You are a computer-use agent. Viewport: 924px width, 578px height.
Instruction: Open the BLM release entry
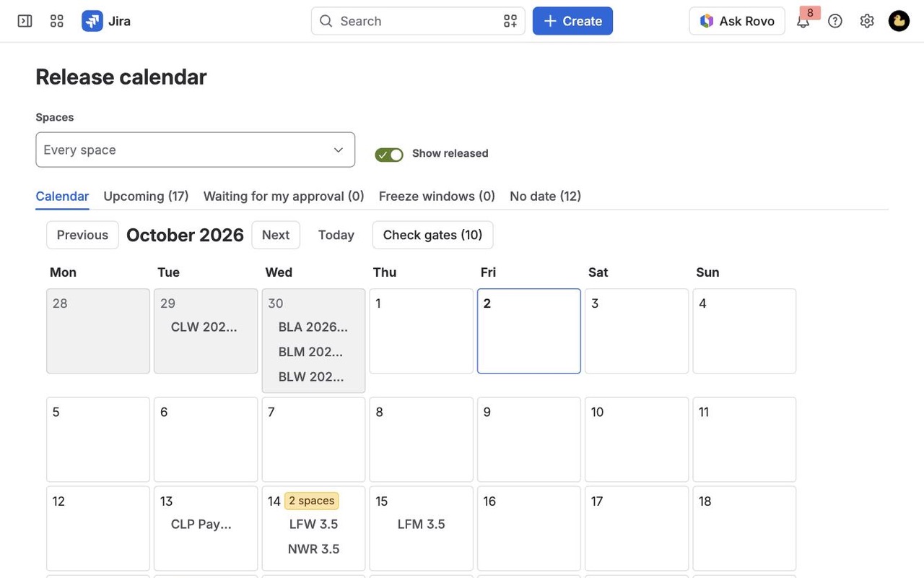point(311,352)
